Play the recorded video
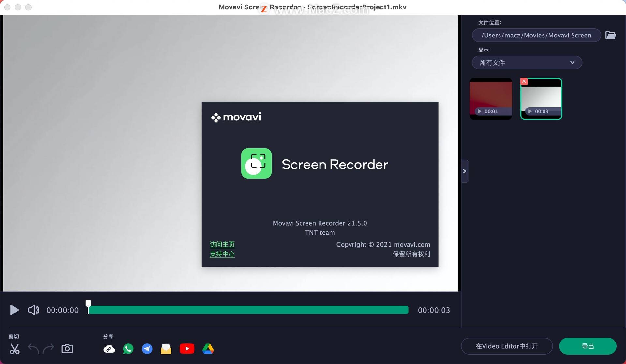The width and height of the screenshot is (626, 364). tap(14, 310)
